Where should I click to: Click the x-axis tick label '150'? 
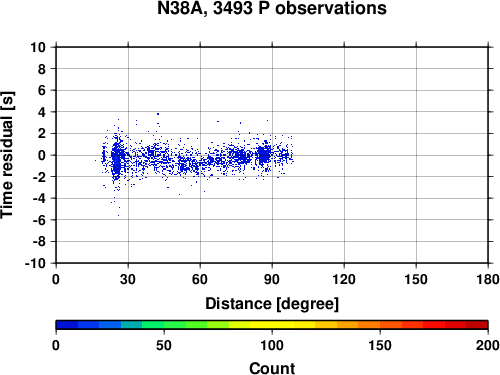[x=416, y=279]
